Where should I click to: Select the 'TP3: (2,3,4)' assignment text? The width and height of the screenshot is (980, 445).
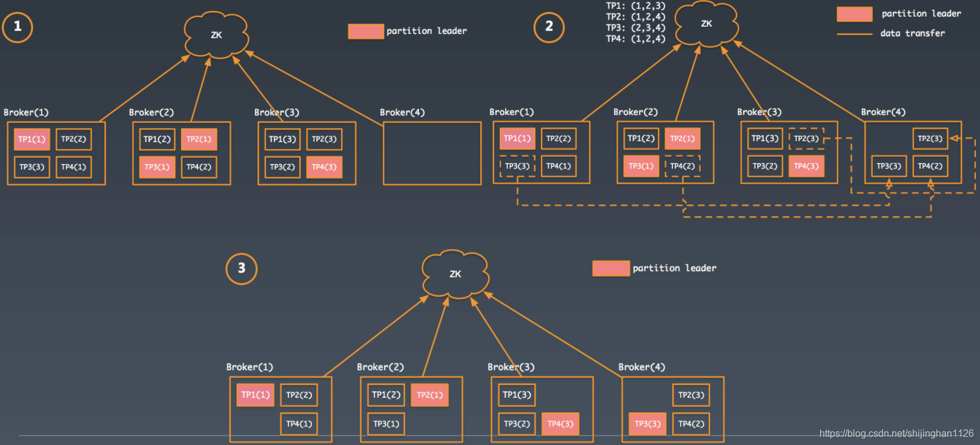(x=635, y=28)
